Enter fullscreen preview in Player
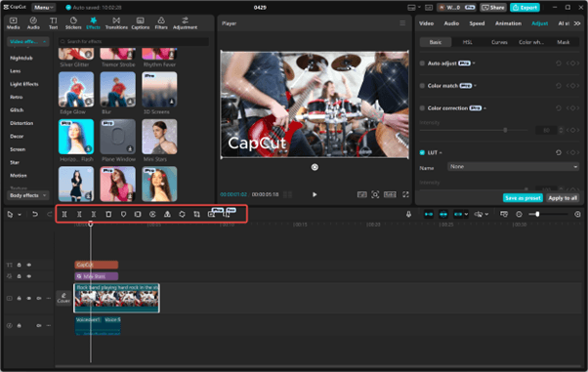The width and height of the screenshot is (588, 372). coord(405,194)
